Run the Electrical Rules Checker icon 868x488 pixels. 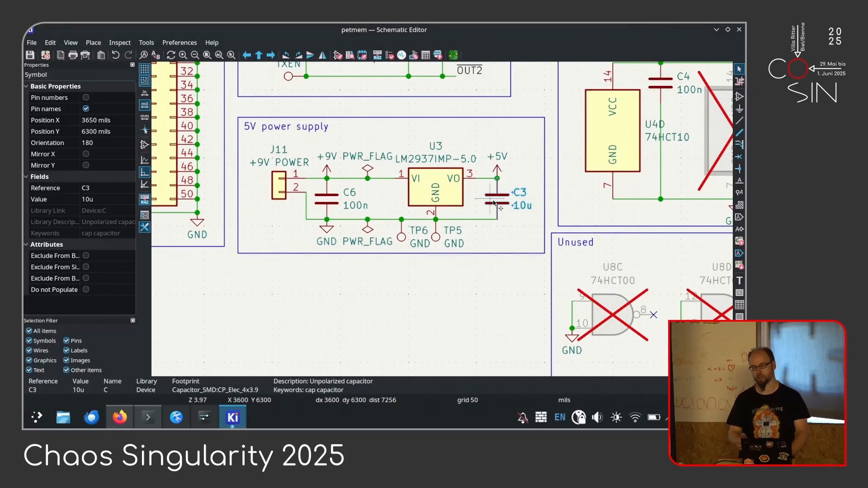click(389, 55)
